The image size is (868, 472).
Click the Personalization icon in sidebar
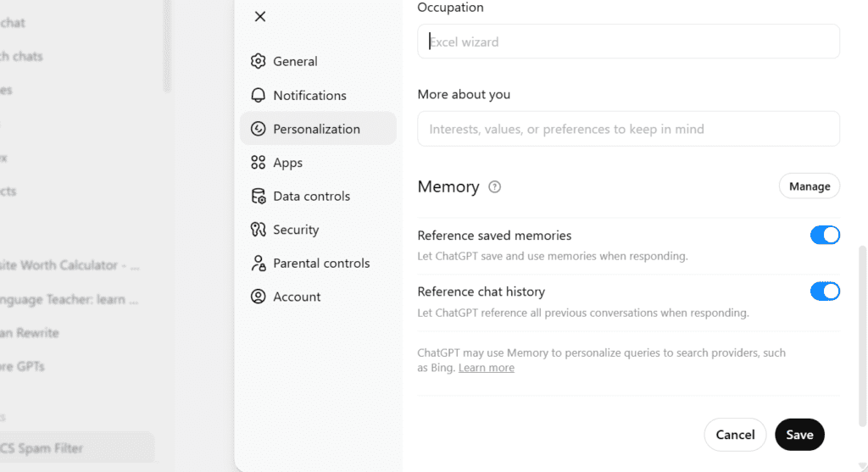pos(258,129)
